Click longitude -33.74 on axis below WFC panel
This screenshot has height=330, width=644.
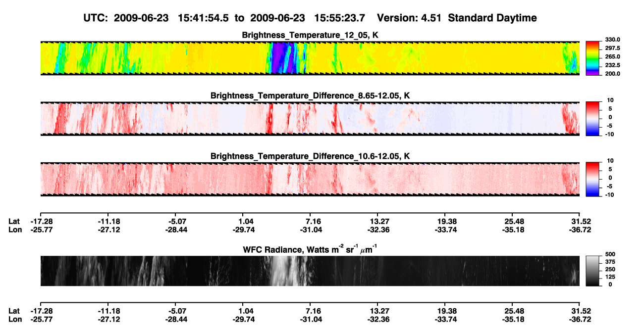pos(445,319)
